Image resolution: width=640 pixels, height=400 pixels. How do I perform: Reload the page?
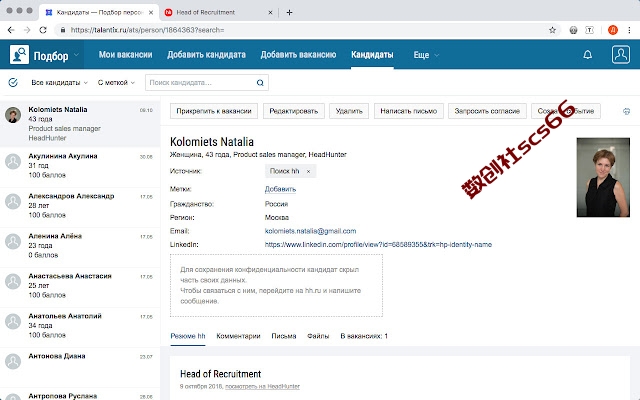43,30
